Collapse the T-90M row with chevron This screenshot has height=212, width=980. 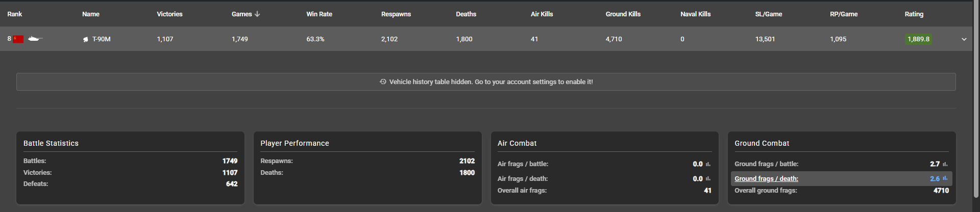click(x=964, y=39)
